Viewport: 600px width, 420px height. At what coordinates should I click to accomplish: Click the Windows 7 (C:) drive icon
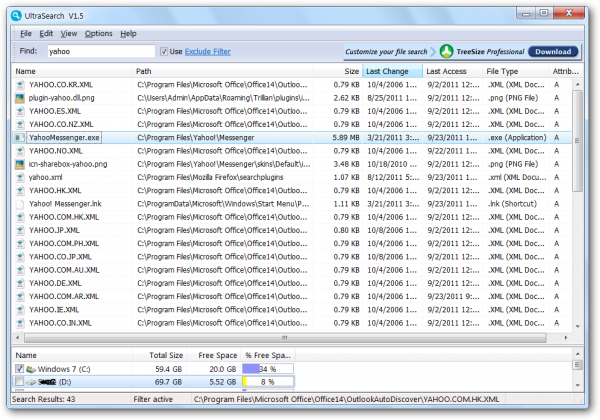31,369
